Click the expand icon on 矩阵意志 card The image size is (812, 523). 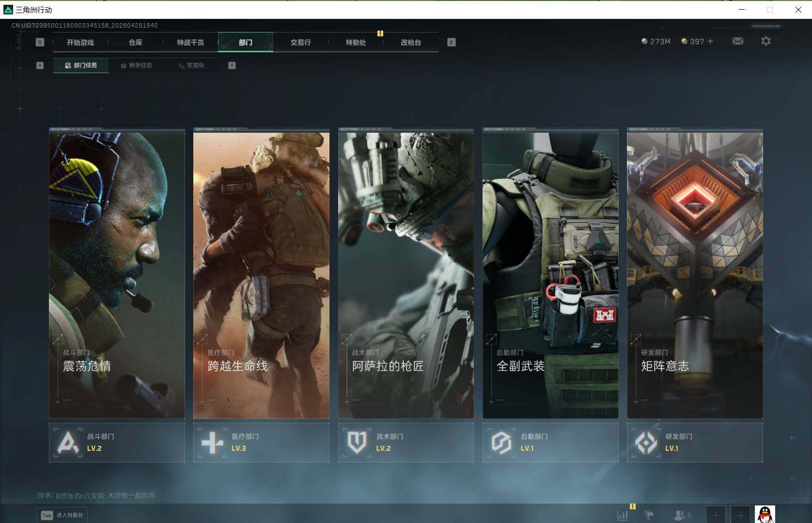pos(636,339)
